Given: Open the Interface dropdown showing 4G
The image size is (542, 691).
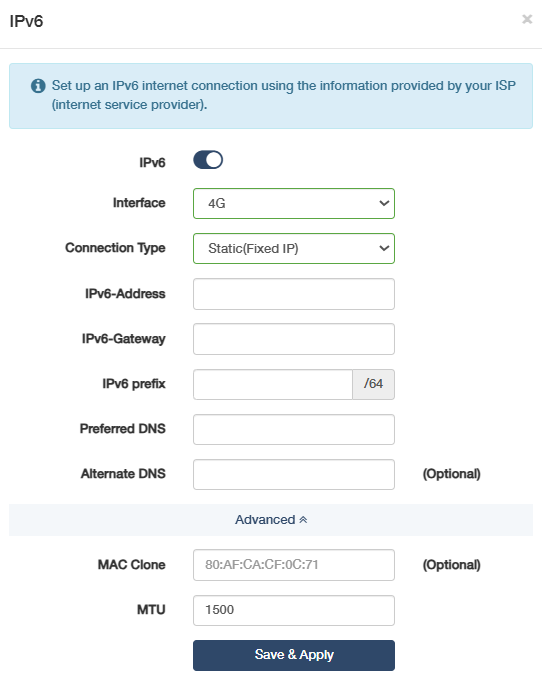Looking at the screenshot, I should [x=294, y=203].
